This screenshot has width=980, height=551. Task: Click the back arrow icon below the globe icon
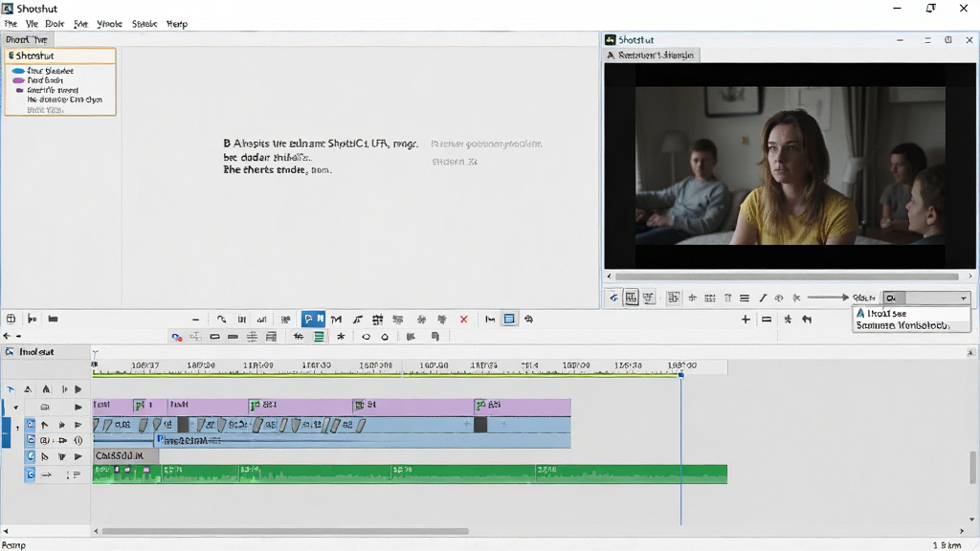[7, 336]
